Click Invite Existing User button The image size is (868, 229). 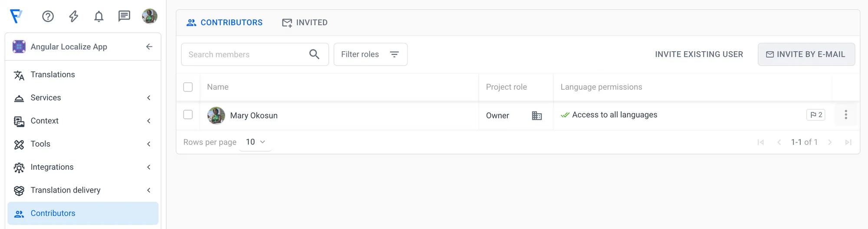[699, 54]
